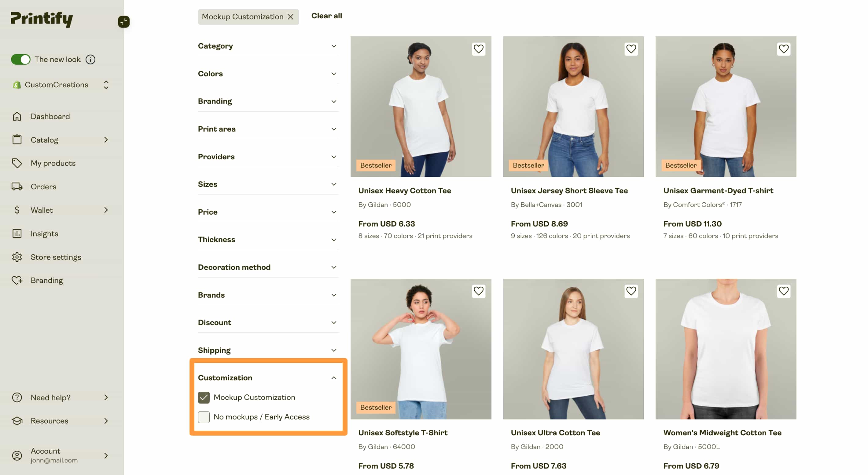Click the Insights chart icon
868x475 pixels.
click(17, 234)
